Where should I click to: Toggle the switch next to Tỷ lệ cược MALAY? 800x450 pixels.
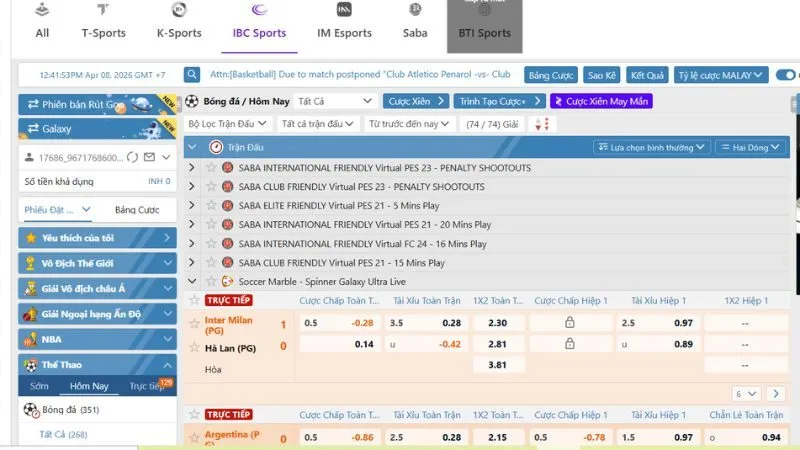click(x=786, y=75)
